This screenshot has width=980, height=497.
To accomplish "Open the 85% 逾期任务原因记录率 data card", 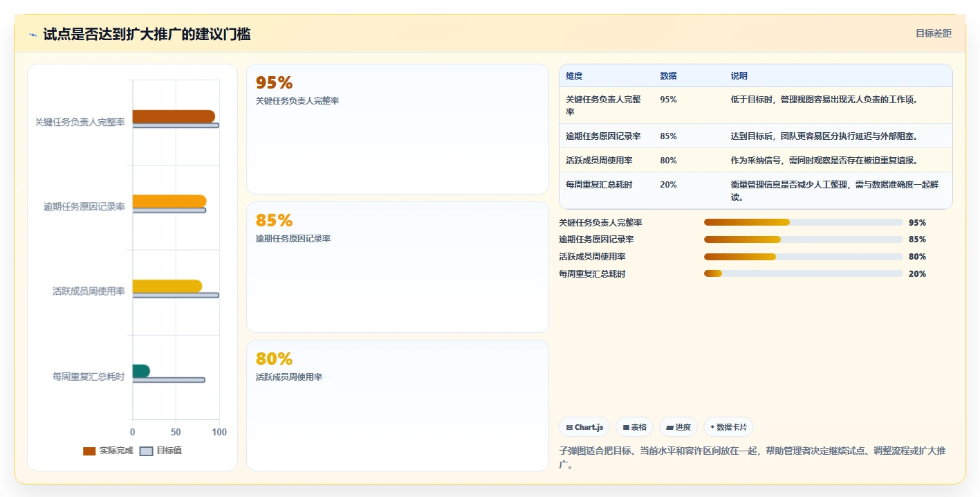I will [x=398, y=267].
